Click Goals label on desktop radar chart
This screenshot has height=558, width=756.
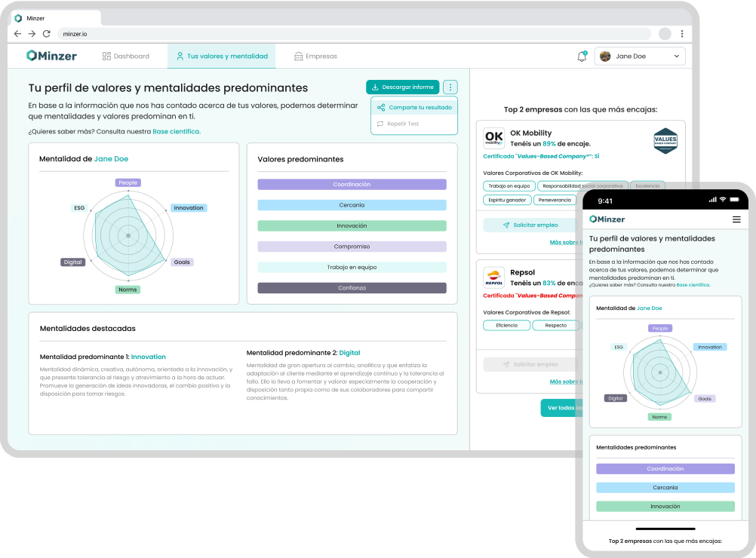[x=182, y=262]
